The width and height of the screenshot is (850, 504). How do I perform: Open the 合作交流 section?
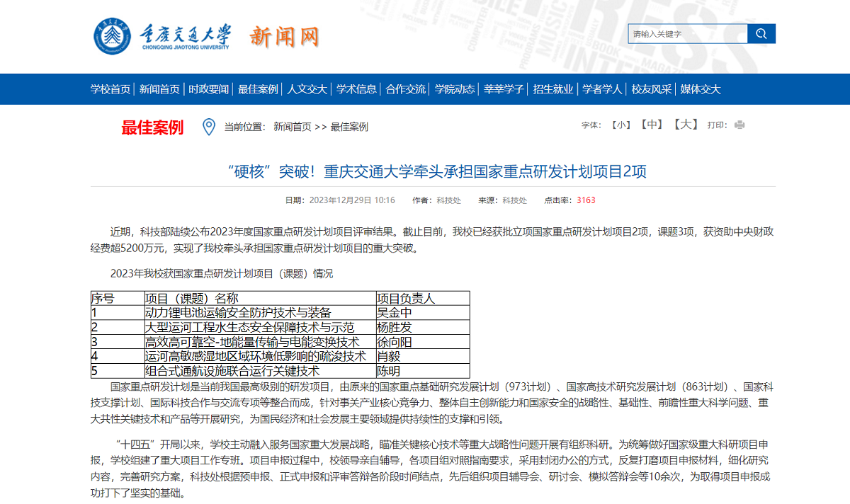(404, 88)
